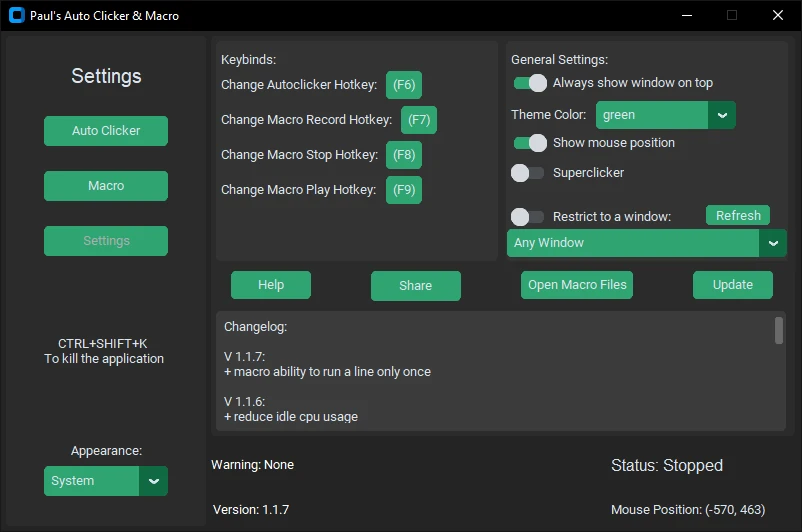Refresh the window list
The width and height of the screenshot is (802, 532).
pos(738,215)
